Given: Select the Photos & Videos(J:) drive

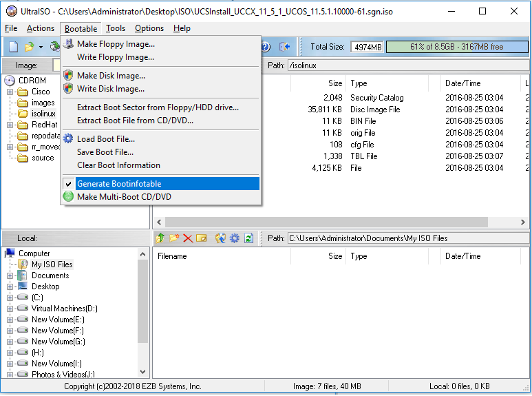Looking at the screenshot, I should (63, 374).
